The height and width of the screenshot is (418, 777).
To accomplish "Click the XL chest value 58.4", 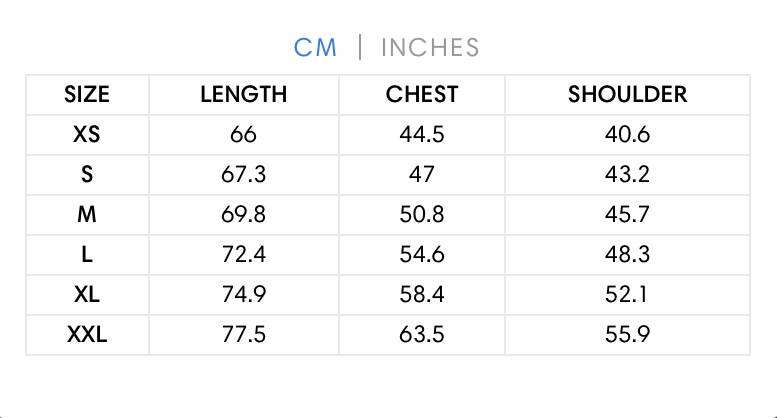I will 422,295.
